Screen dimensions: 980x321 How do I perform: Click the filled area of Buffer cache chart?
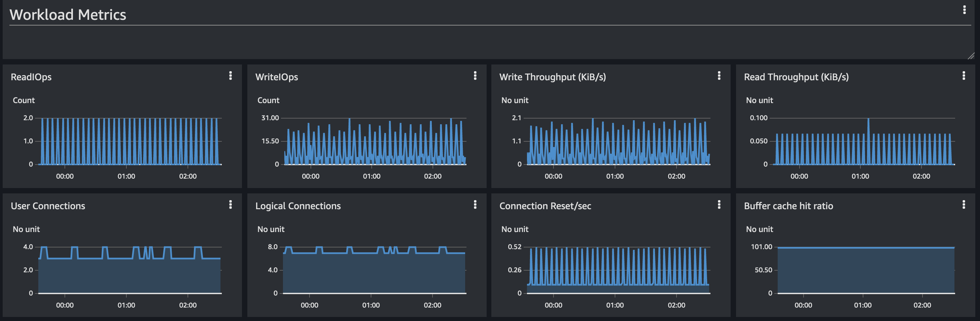click(x=865, y=272)
